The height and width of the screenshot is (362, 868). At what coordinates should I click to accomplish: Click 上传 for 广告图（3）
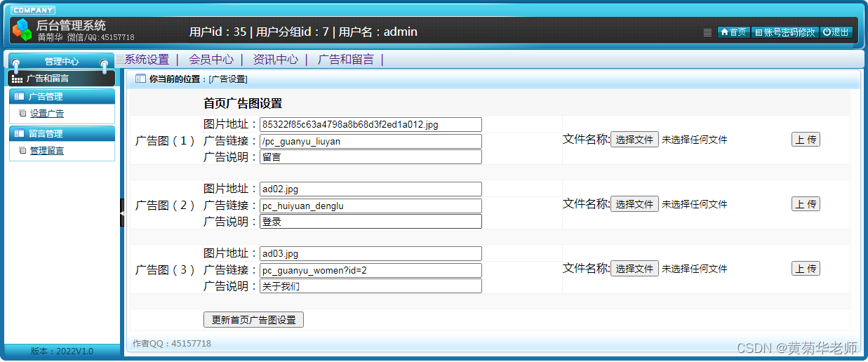click(806, 269)
